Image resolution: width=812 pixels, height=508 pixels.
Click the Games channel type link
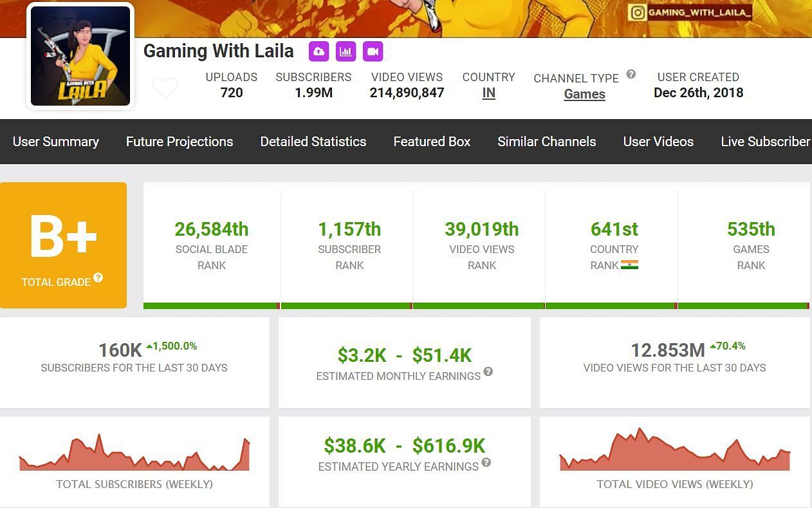584,94
